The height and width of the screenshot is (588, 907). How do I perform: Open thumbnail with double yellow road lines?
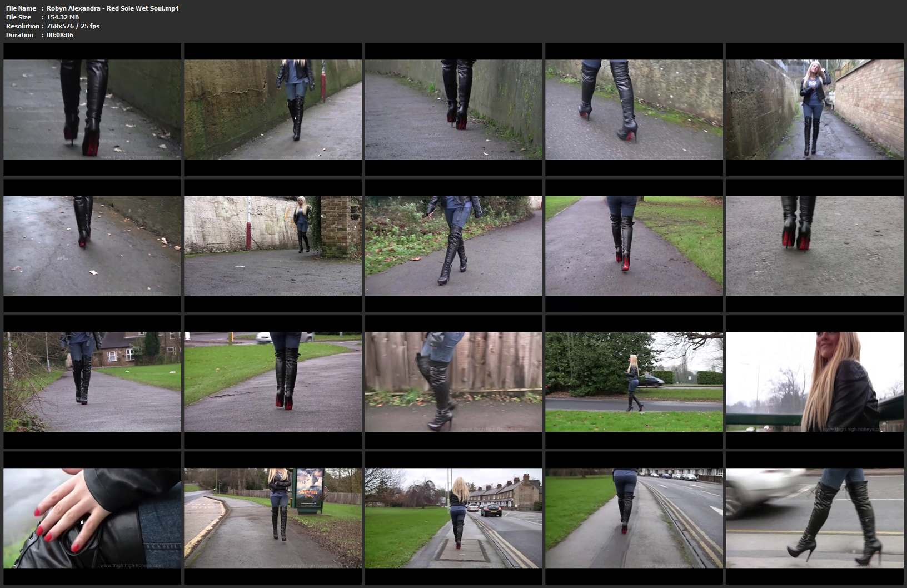tap(634, 518)
